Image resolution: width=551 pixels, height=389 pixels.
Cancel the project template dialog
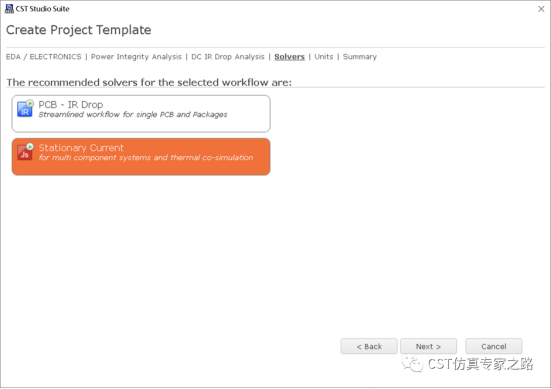tap(494, 346)
